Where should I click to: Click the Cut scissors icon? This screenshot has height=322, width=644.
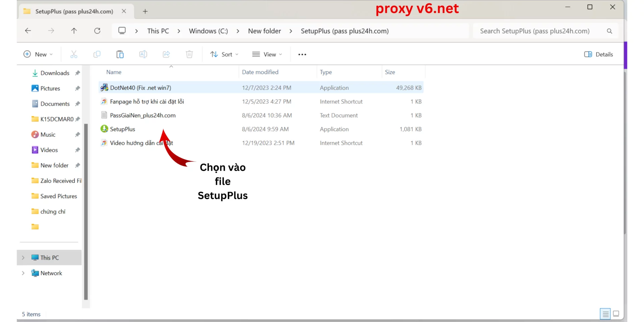[74, 54]
